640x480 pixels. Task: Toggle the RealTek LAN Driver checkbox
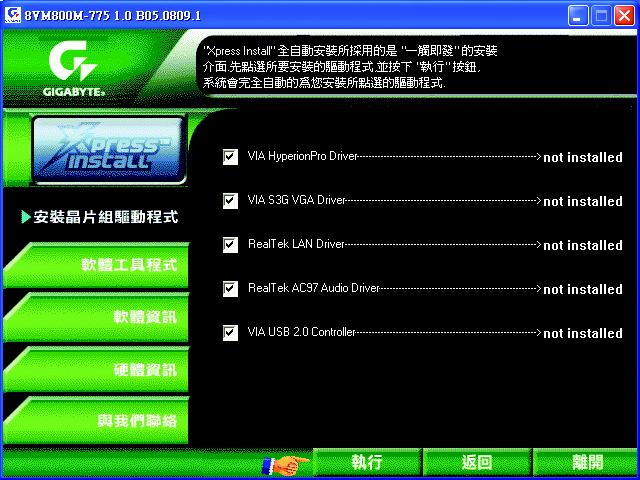(x=230, y=245)
